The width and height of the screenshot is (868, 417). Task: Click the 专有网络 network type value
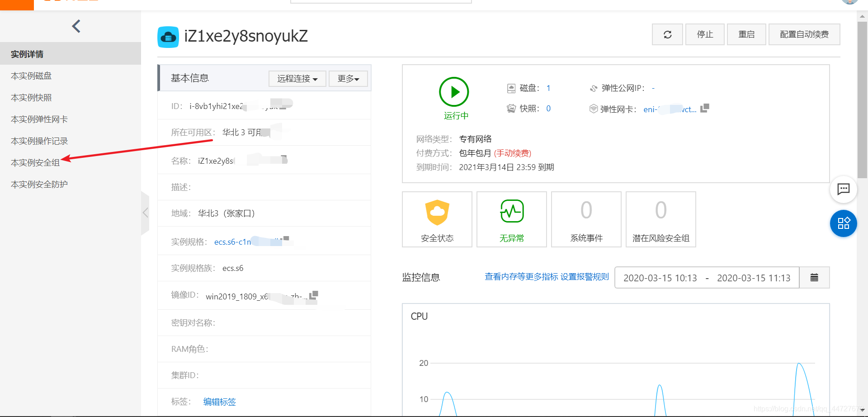475,139
